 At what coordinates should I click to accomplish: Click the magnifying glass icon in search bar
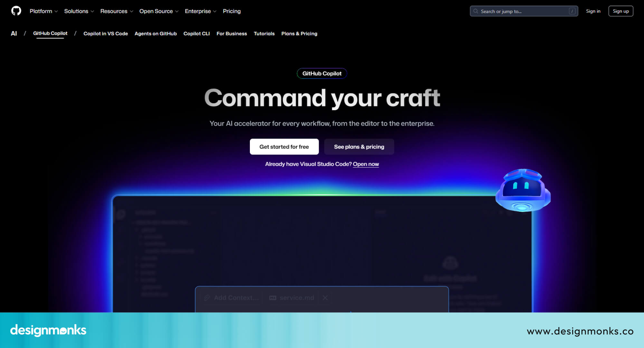[x=476, y=11]
